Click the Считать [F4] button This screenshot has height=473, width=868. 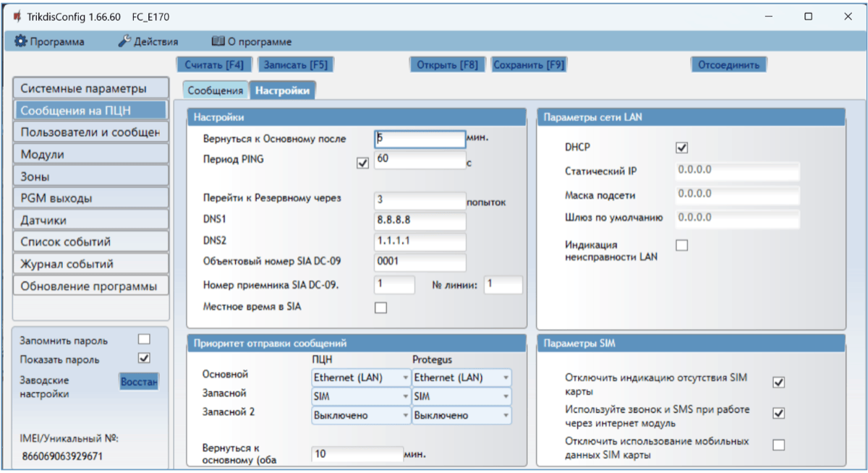pos(213,64)
